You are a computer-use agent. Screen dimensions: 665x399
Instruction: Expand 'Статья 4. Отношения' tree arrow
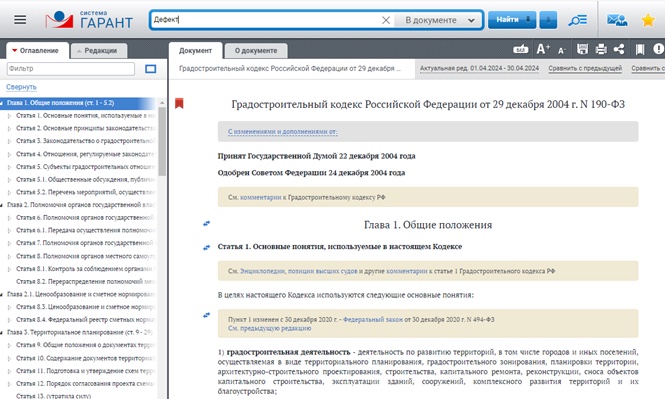click(9, 154)
